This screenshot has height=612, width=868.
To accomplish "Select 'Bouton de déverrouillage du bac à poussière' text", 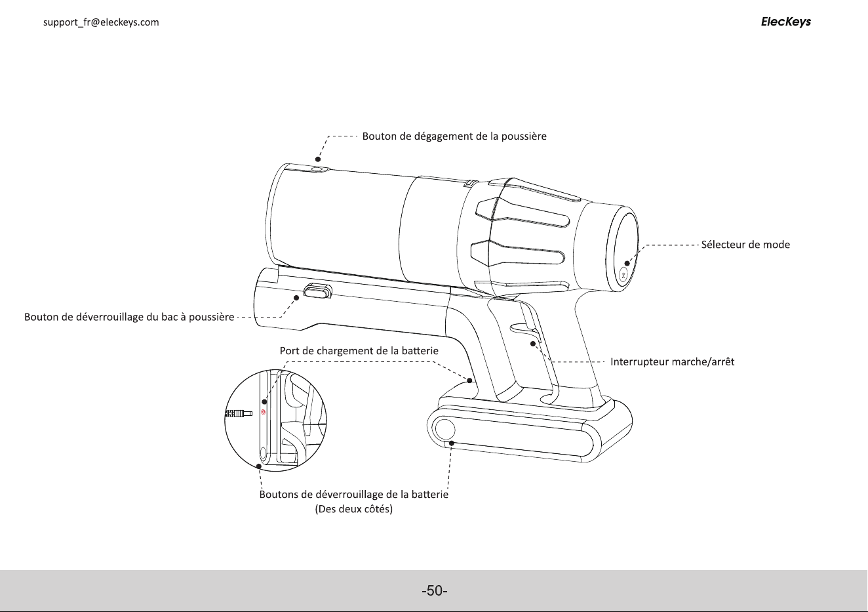I will click(129, 317).
